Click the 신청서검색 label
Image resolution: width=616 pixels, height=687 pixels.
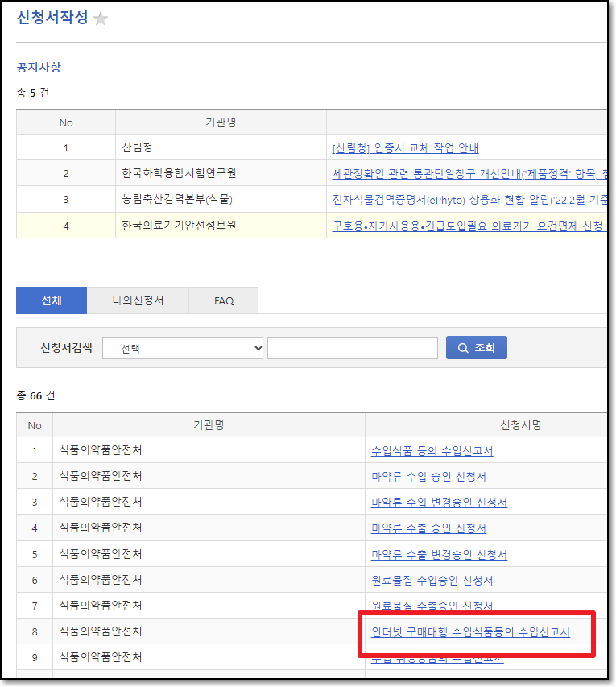(x=66, y=348)
